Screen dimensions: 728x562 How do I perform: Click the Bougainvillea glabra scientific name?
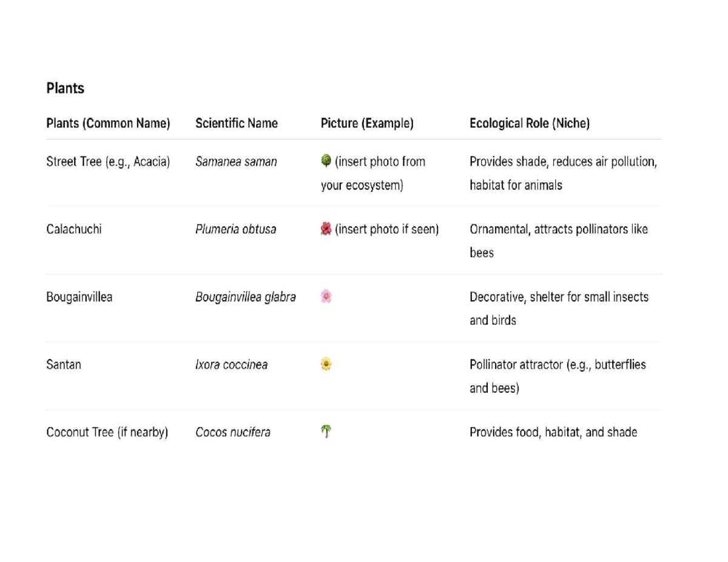(x=246, y=297)
